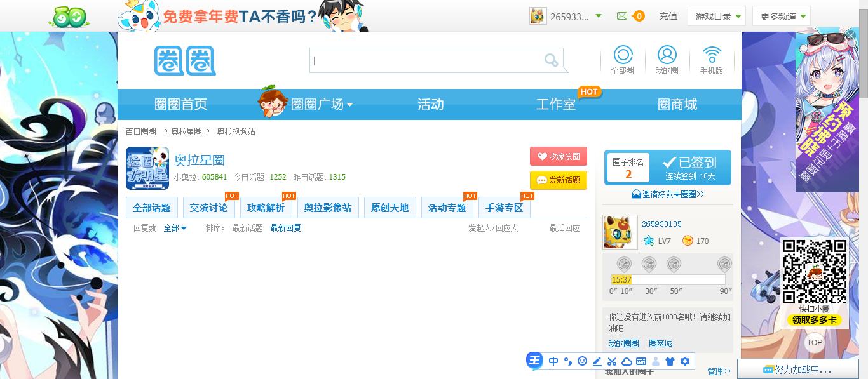Click the IME cloud icon
The height and width of the screenshot is (379, 868).
[x=627, y=361]
